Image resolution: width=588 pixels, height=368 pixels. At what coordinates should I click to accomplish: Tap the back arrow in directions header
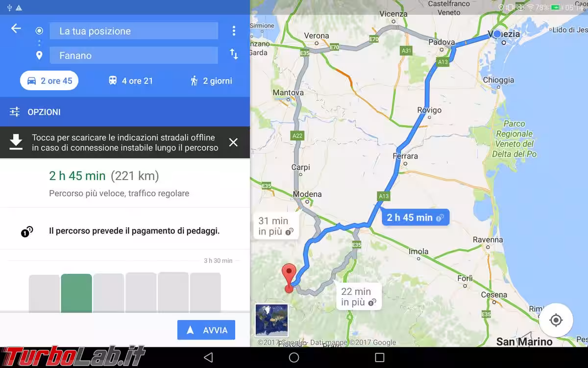click(x=16, y=28)
